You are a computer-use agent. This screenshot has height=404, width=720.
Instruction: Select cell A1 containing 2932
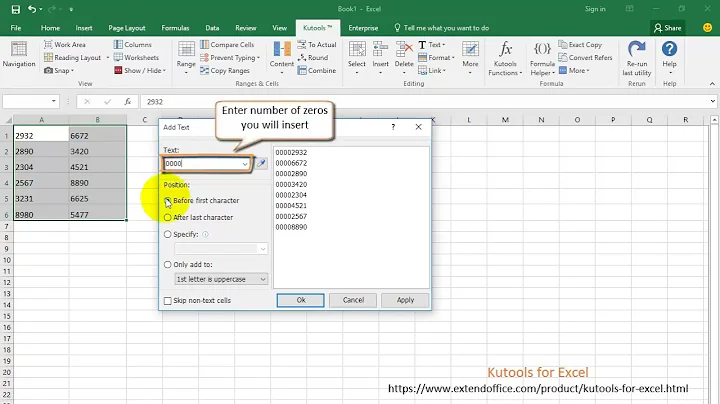(x=41, y=136)
